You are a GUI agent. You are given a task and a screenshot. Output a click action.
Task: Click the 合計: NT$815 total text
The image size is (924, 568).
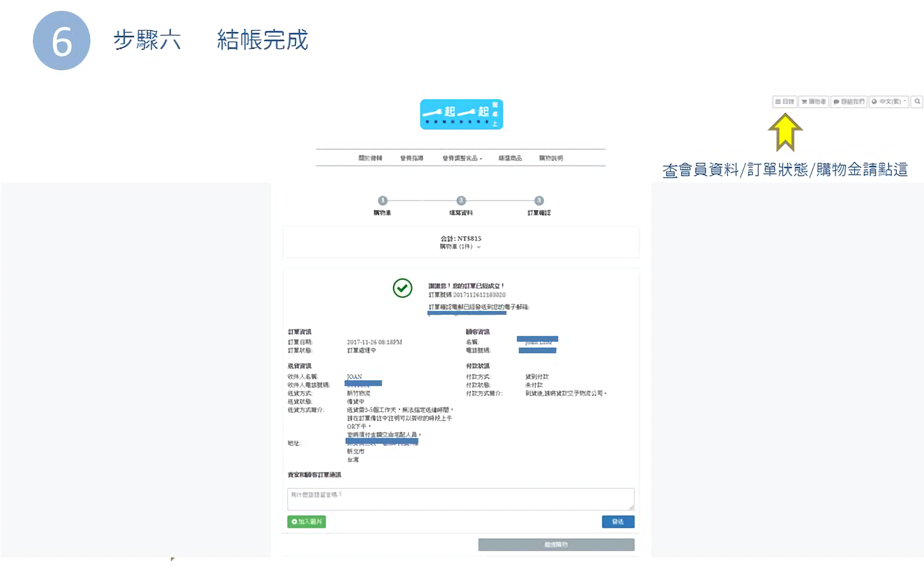point(461,238)
